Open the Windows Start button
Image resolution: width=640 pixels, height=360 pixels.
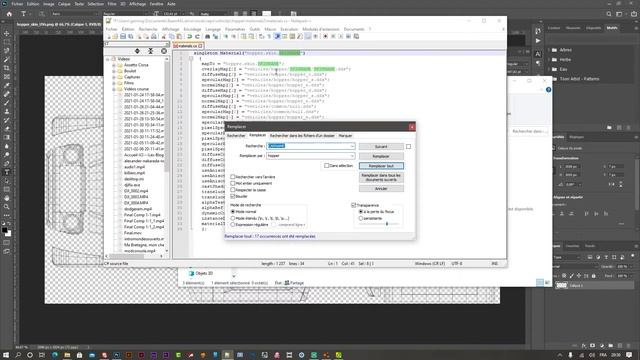[6, 355]
